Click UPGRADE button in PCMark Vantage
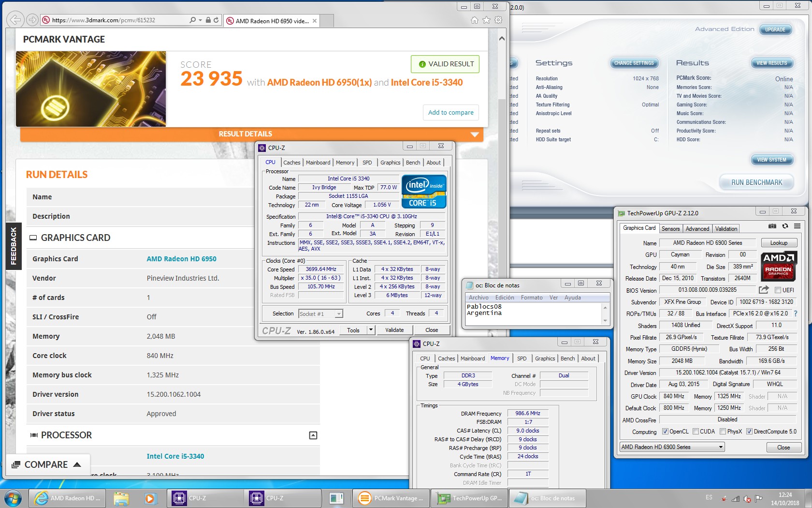Screen dimensions: 812x508 click(x=775, y=30)
